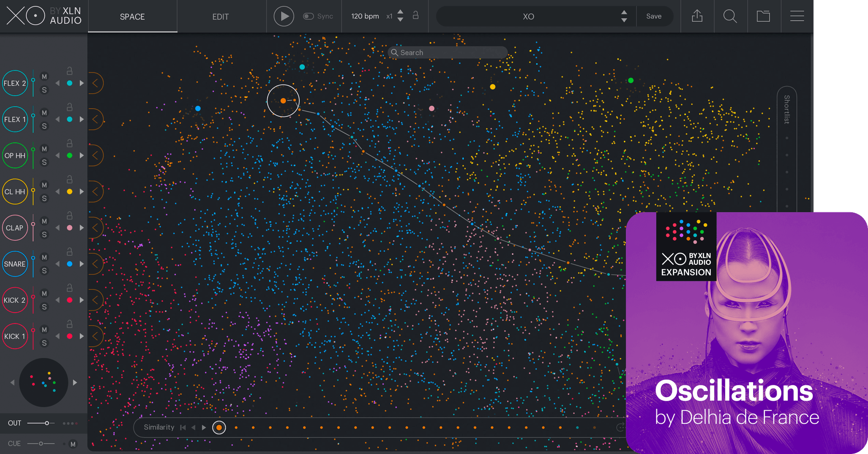Mute the KICK 2 channel
868x454 pixels.
[x=44, y=294]
